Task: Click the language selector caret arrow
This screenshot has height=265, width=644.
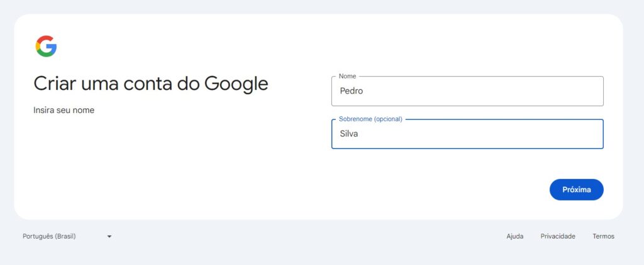Action: (x=109, y=237)
